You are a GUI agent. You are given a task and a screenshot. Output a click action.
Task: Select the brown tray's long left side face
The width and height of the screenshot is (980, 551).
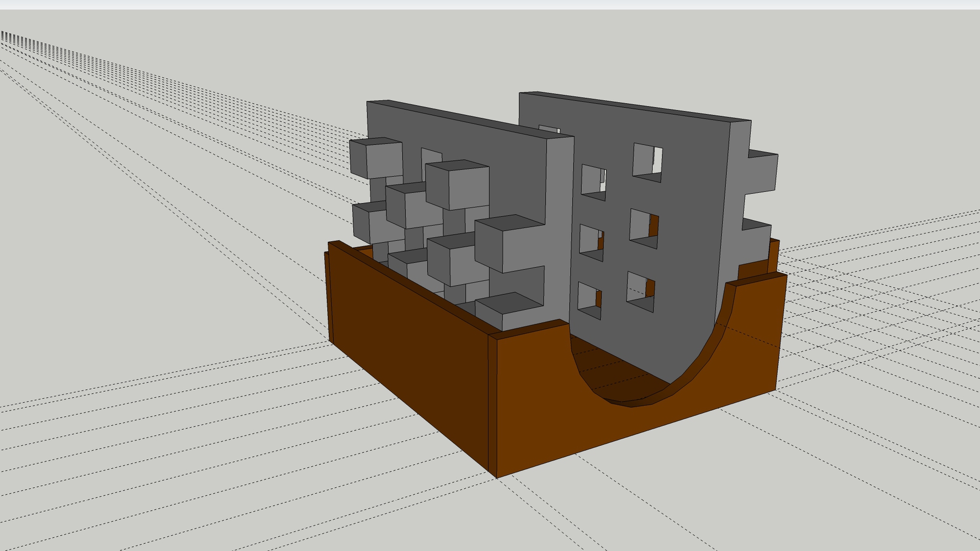[408, 357]
